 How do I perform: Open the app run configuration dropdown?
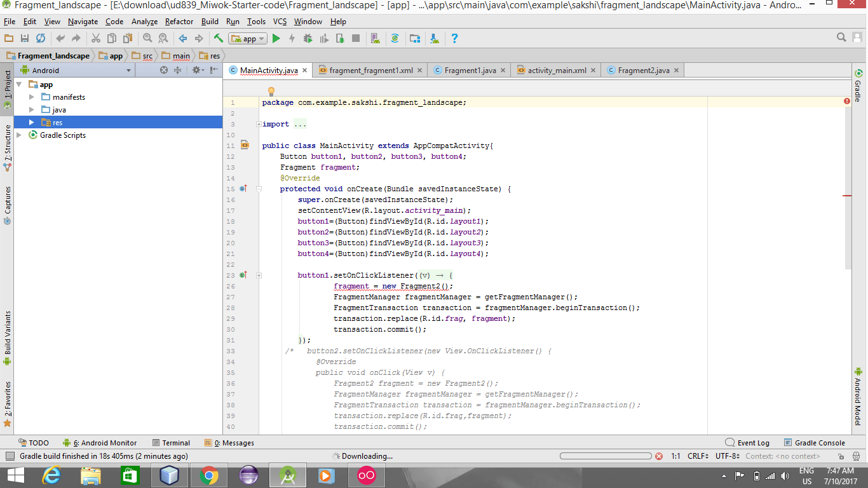[249, 39]
